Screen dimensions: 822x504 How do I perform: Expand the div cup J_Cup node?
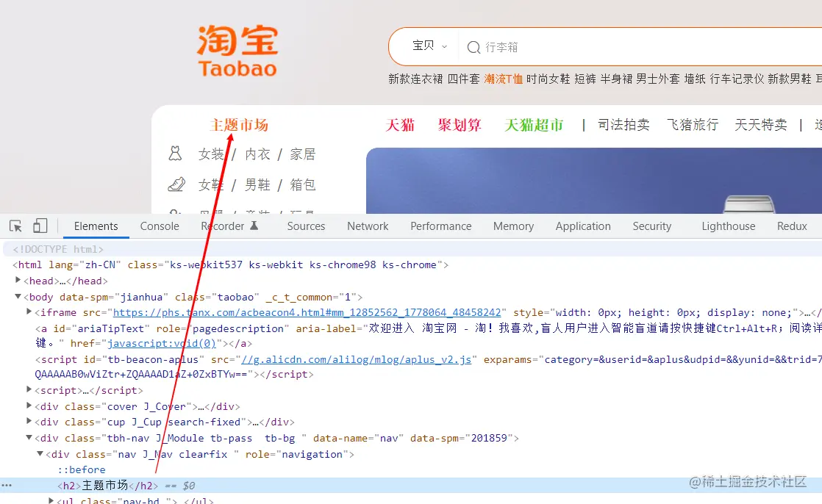pyautogui.click(x=29, y=421)
